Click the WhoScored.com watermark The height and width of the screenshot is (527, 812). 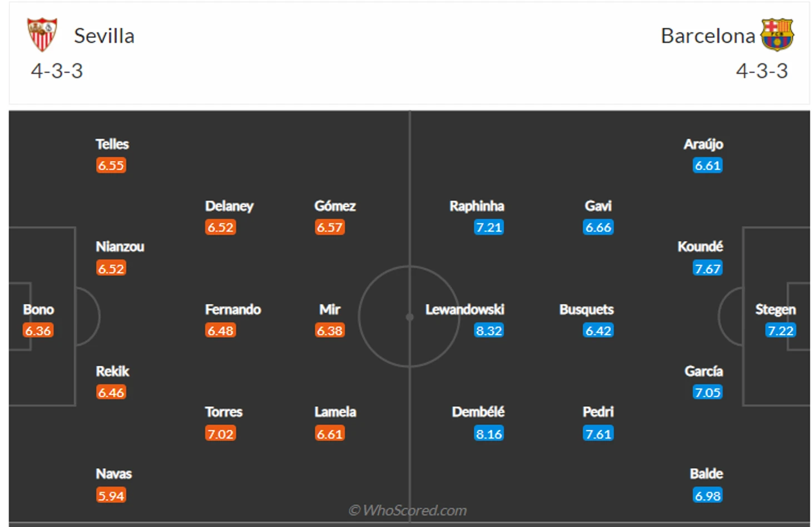click(x=408, y=510)
